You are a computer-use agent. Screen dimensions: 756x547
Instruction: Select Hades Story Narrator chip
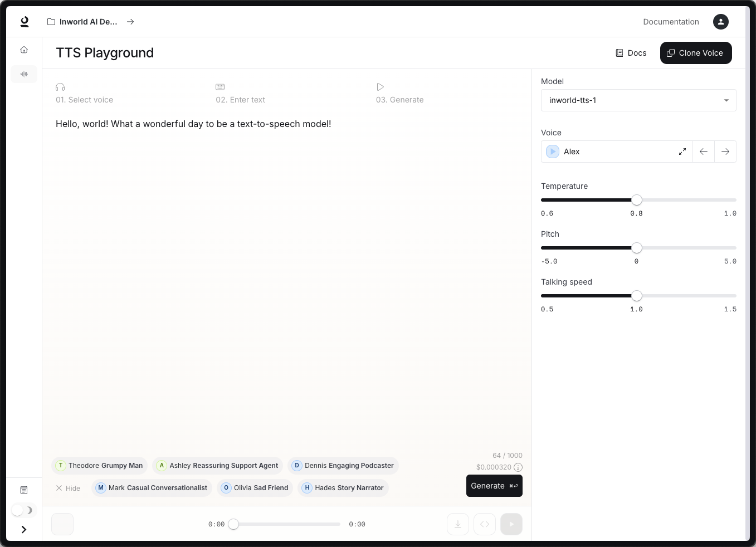coord(343,488)
